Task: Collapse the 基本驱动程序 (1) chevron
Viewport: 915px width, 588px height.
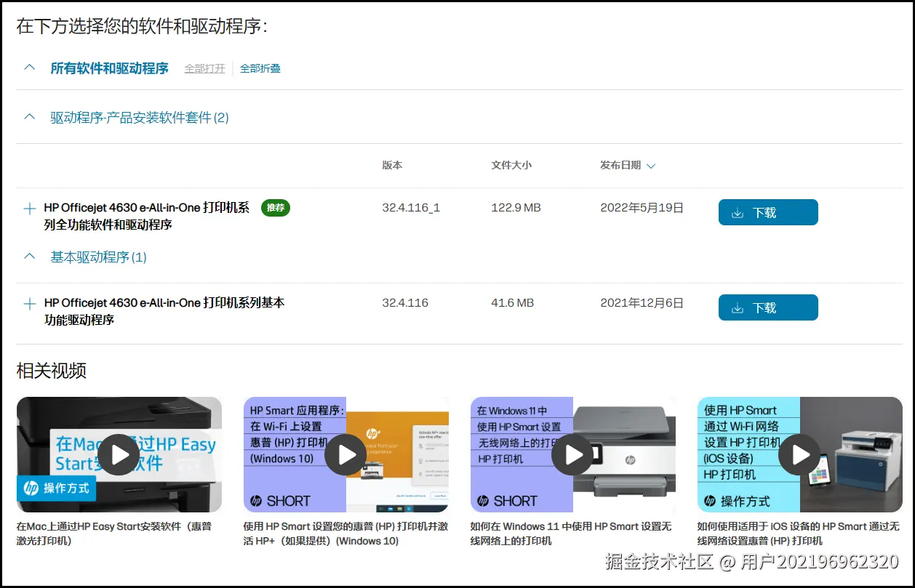Action: point(30,257)
